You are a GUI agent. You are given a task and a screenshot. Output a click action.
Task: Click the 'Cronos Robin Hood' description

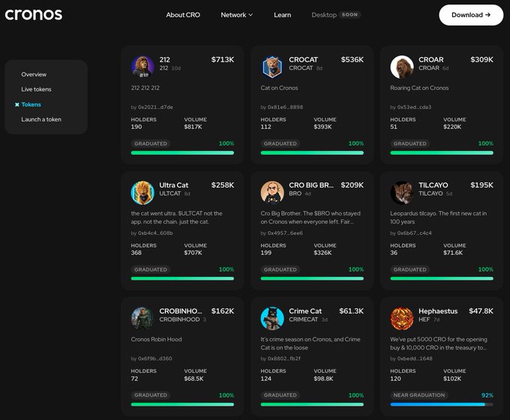pyautogui.click(x=157, y=339)
